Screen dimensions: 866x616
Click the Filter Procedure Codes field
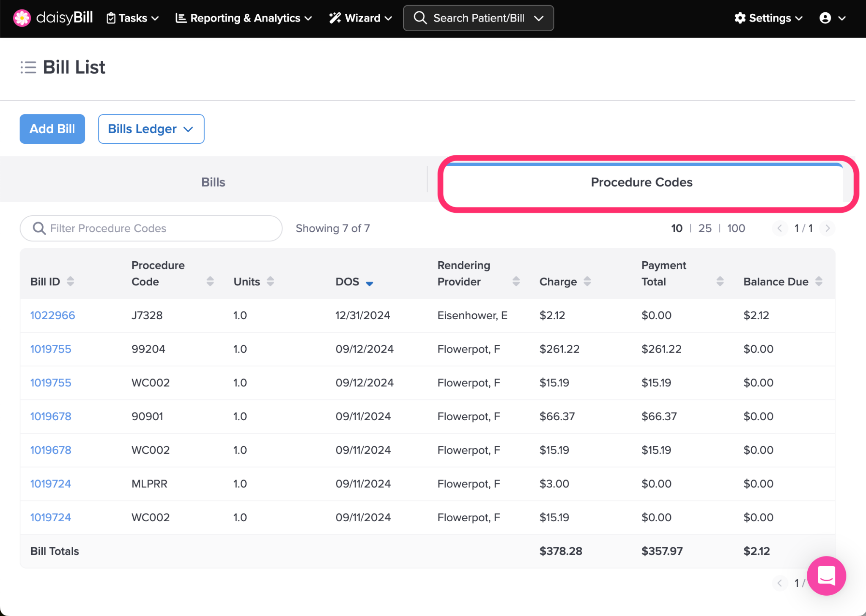151,228
